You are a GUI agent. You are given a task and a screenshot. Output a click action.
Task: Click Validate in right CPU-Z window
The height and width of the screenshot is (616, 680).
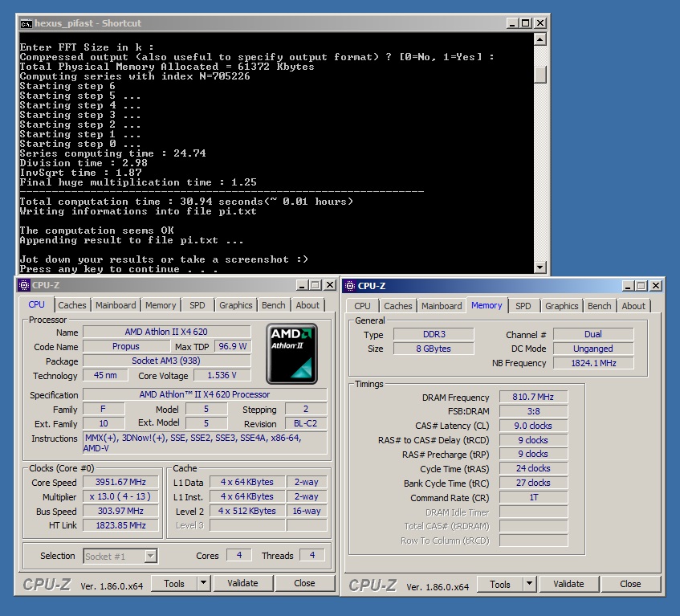click(x=568, y=584)
